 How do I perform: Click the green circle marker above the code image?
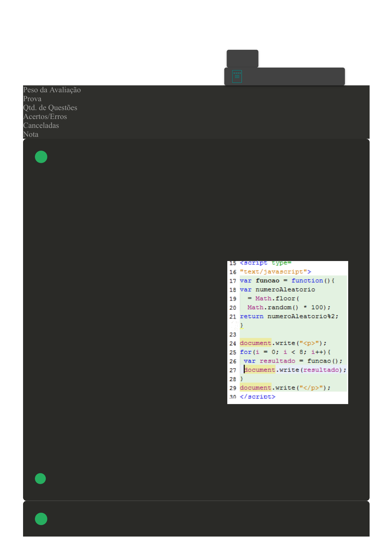pos(41,157)
